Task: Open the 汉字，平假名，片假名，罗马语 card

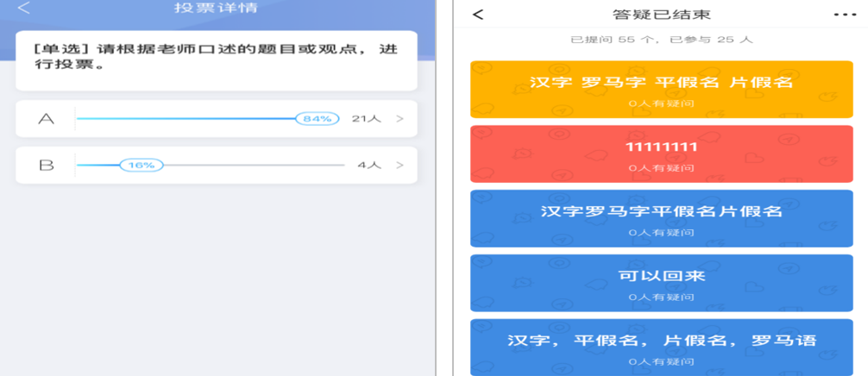Action: click(662, 346)
